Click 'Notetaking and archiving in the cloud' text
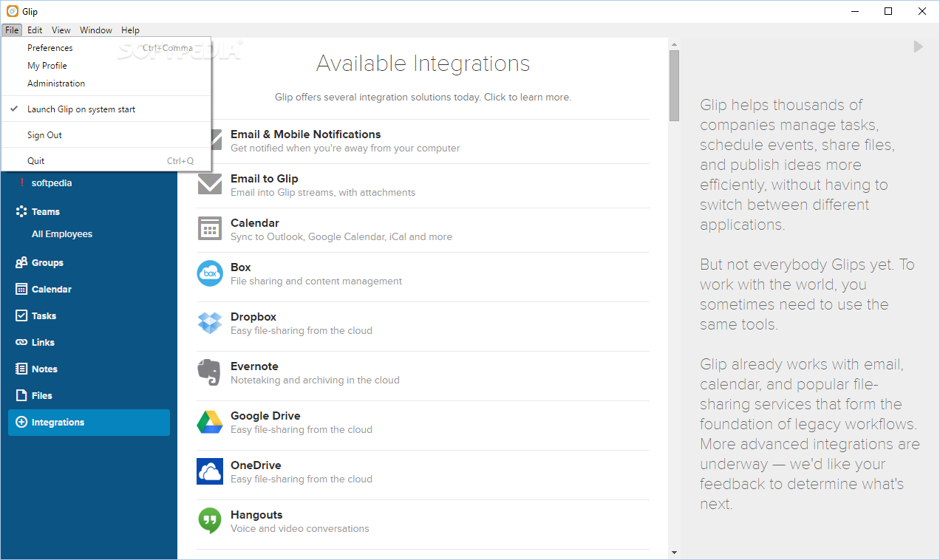This screenshot has width=940, height=560. pos(315,380)
